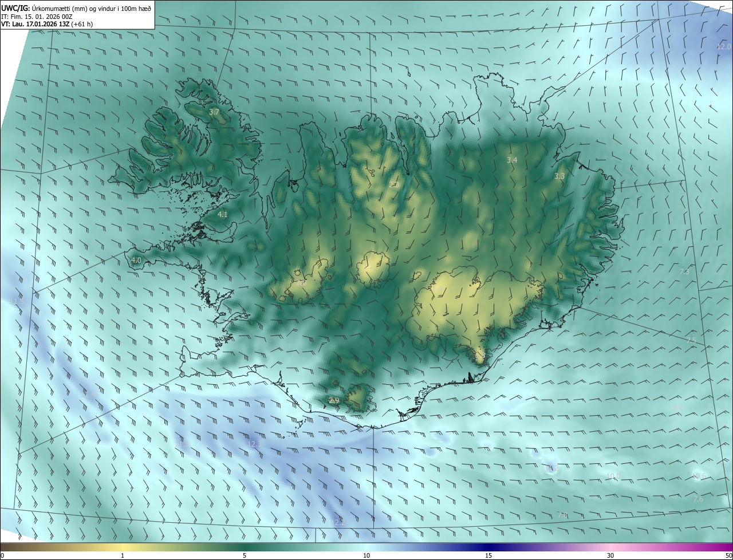This screenshot has height=560, width=733.
Task: Select the 11.2 value label on the map
Action: point(551,468)
